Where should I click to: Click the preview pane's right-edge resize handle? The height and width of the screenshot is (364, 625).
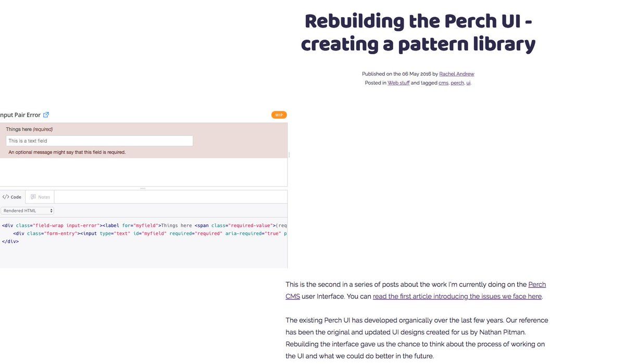(289, 155)
